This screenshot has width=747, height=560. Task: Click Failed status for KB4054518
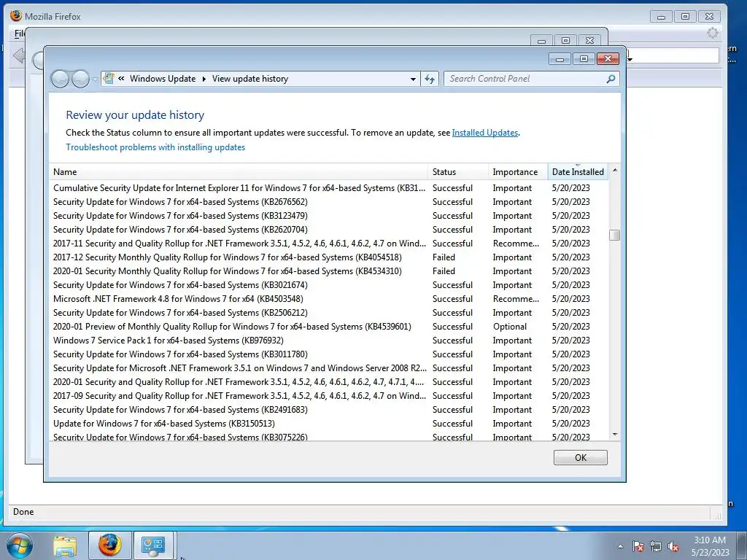(x=444, y=257)
